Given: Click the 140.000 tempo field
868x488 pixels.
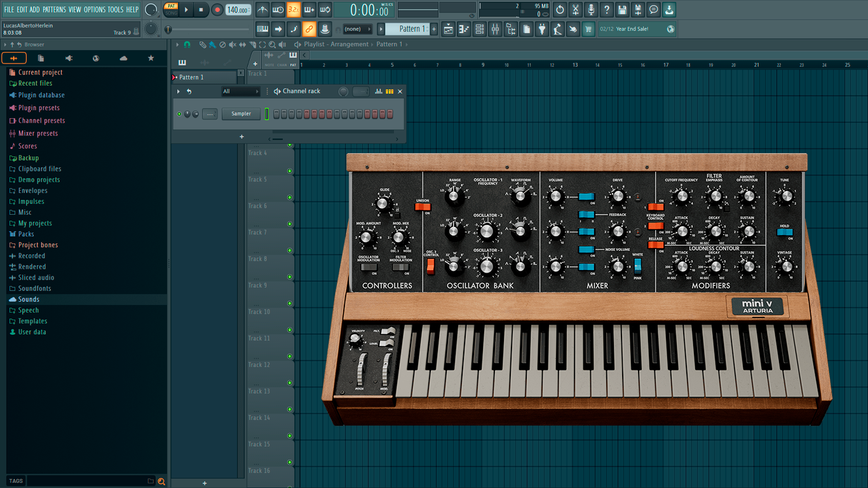Looking at the screenshot, I should click(x=238, y=10).
